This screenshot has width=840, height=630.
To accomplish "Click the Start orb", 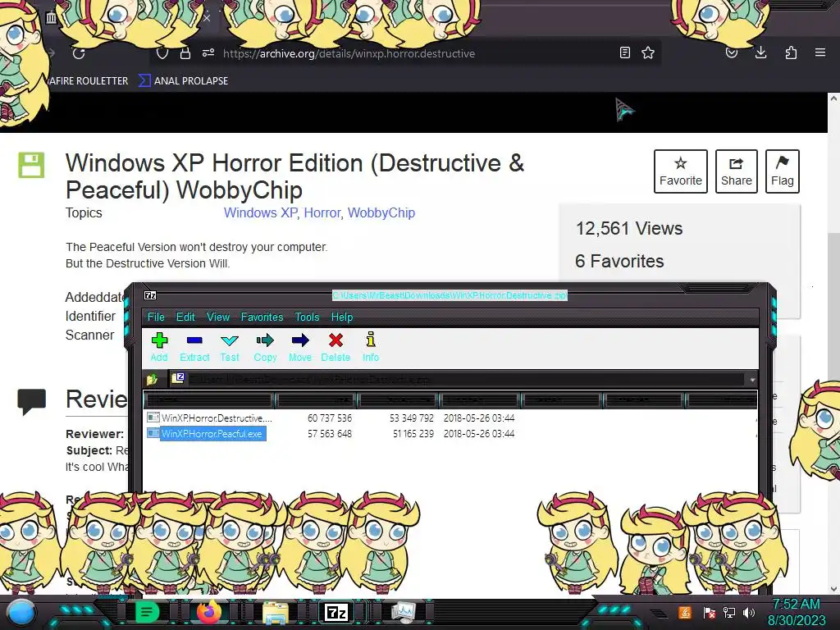I will coord(21,614).
